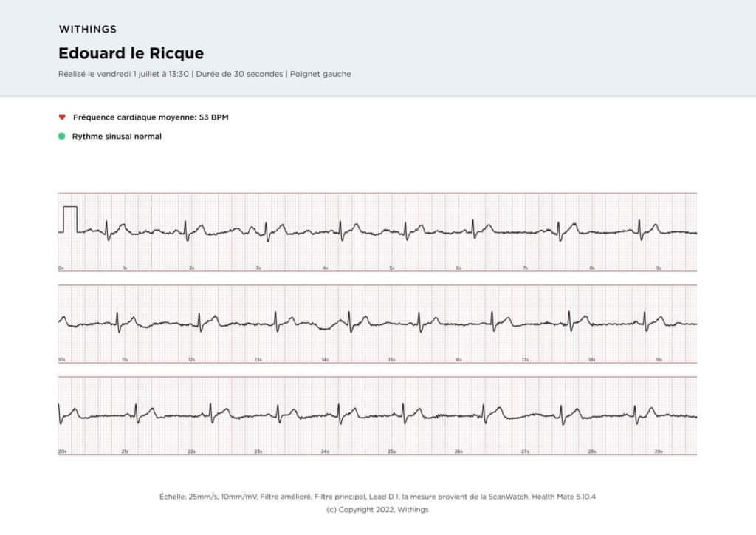Click the 25s time marker
The image size is (756, 535).
click(x=392, y=451)
